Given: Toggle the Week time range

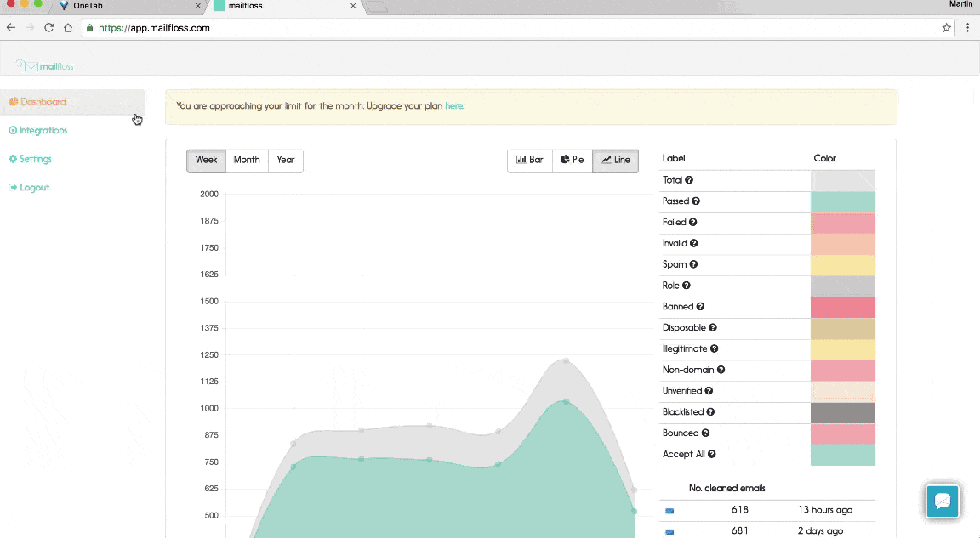Looking at the screenshot, I should (206, 160).
